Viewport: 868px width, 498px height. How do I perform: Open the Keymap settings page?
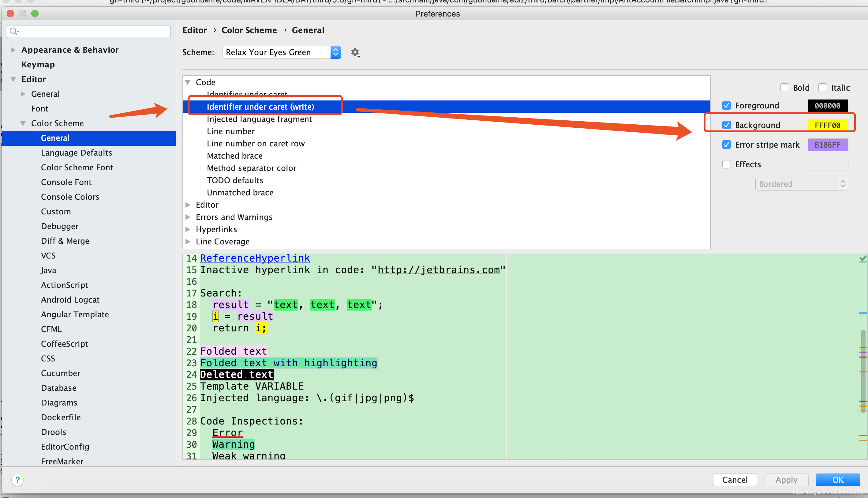[38, 65]
